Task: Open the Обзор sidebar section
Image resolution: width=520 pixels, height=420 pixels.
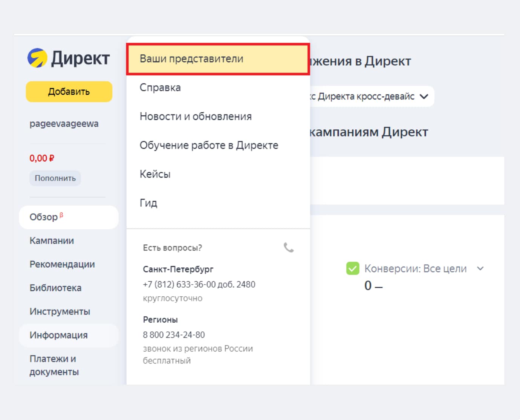Action: click(x=69, y=217)
